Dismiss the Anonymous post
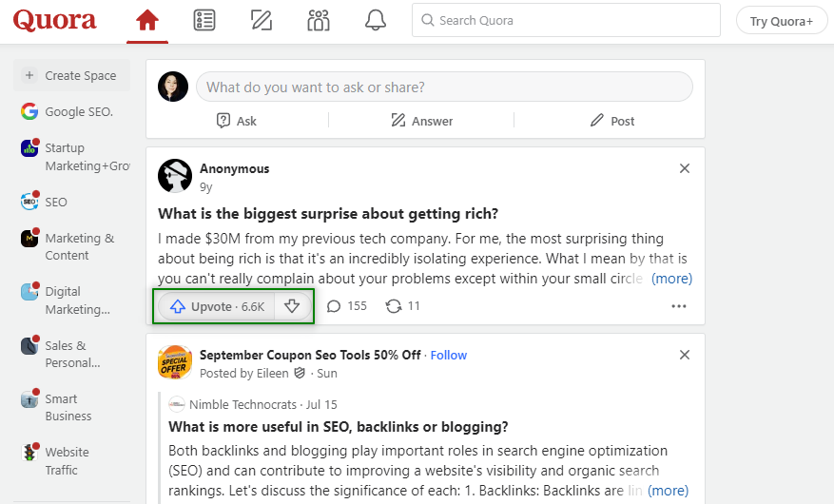The image size is (834, 504). pyautogui.click(x=685, y=168)
